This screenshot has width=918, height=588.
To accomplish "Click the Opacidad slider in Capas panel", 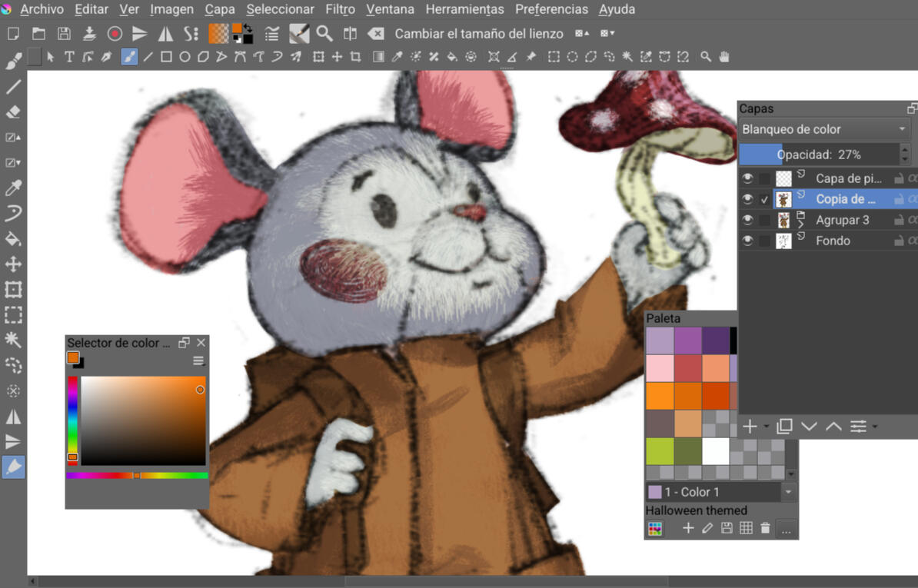I will click(x=818, y=154).
